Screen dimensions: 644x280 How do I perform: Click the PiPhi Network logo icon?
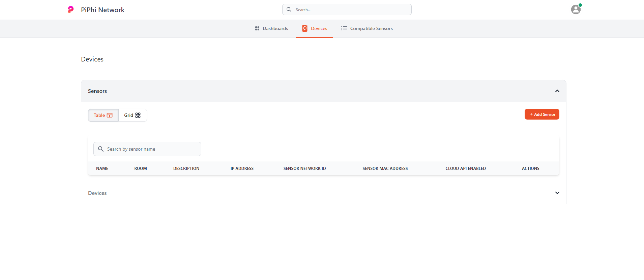[x=70, y=9]
